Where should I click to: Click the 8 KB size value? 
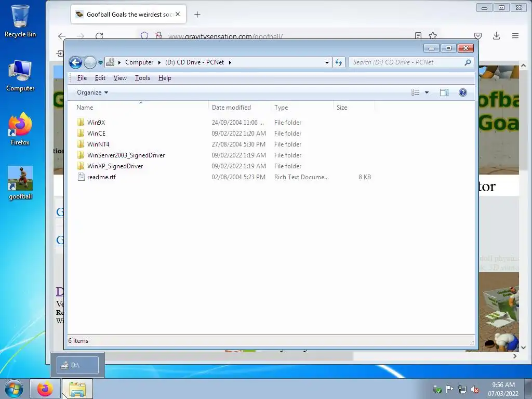click(365, 177)
